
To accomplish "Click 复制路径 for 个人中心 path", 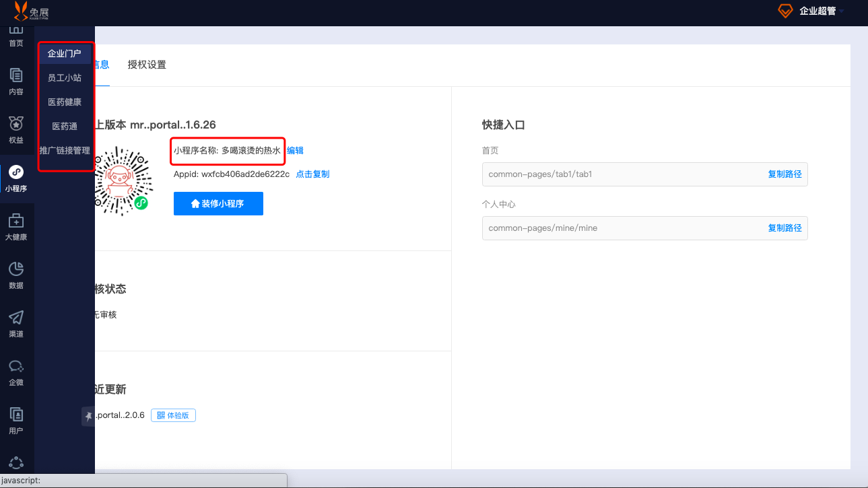I will (785, 228).
